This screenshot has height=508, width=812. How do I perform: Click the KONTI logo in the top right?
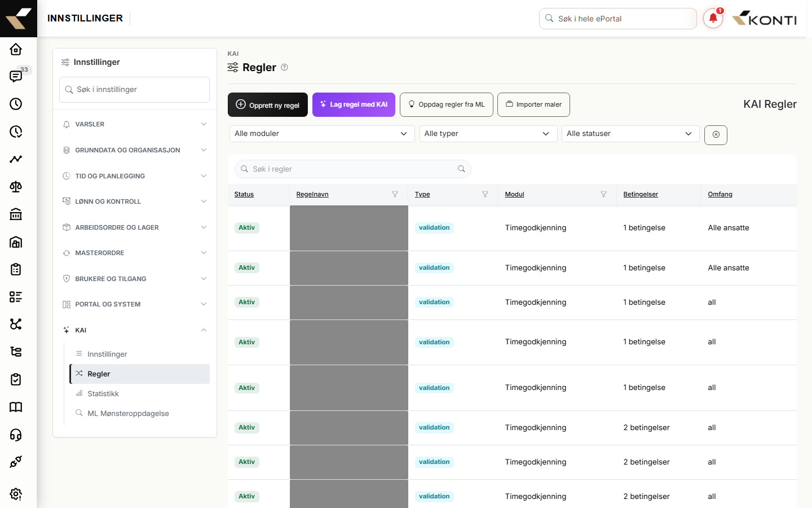point(764,19)
